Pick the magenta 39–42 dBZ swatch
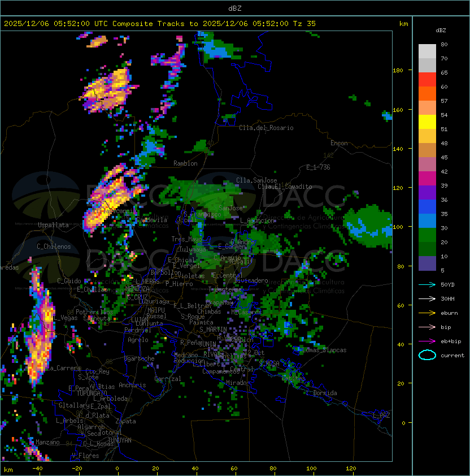This screenshot has width=470, height=476. (x=427, y=178)
